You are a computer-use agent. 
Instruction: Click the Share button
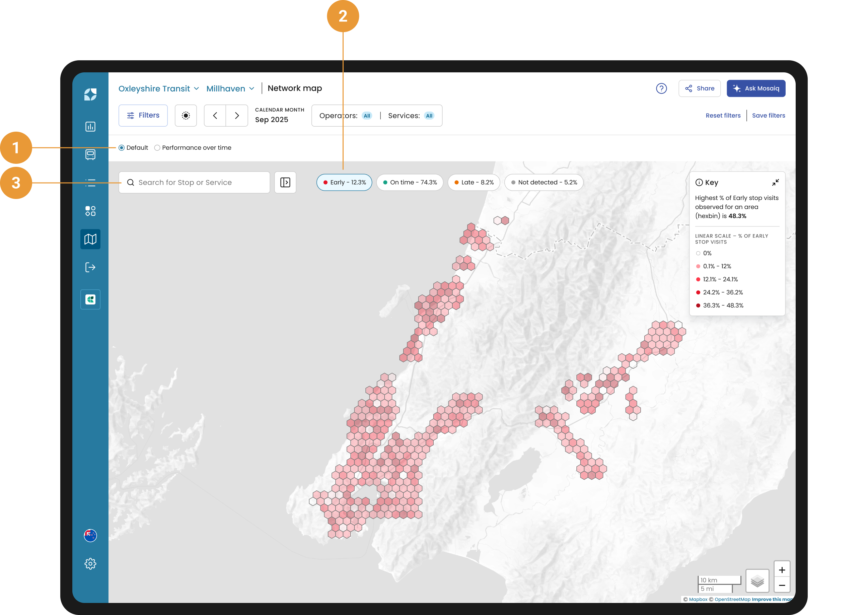click(x=699, y=88)
